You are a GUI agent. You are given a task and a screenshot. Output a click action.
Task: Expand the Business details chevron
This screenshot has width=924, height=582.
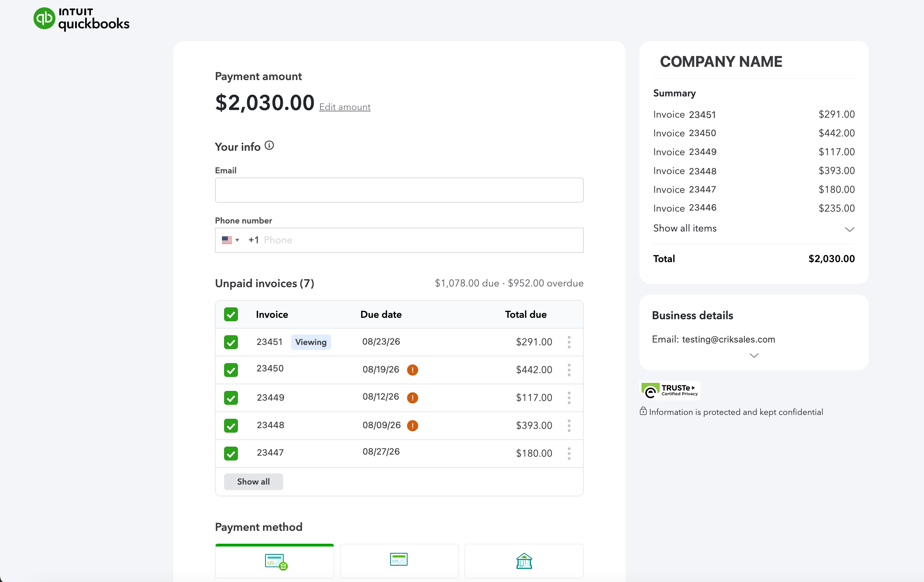click(x=754, y=355)
